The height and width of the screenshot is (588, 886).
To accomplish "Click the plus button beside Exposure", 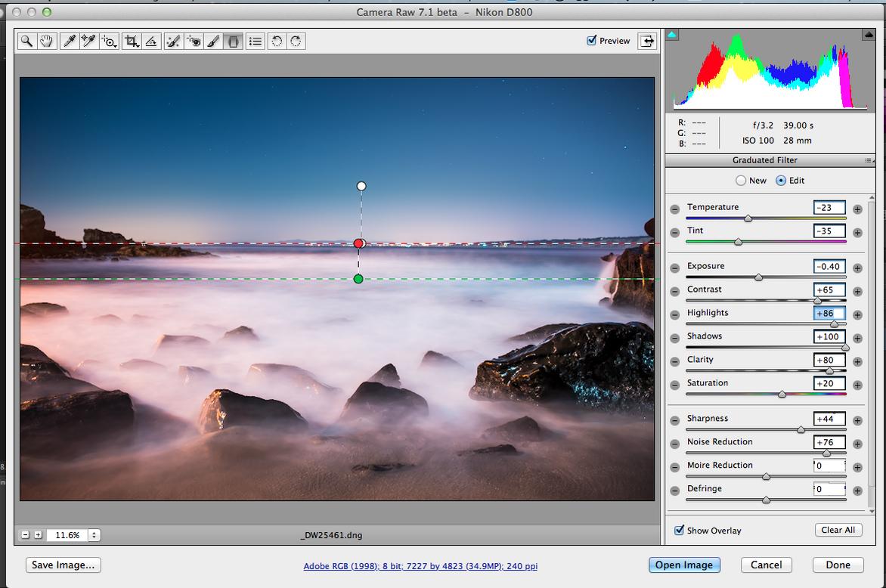I will [857, 268].
